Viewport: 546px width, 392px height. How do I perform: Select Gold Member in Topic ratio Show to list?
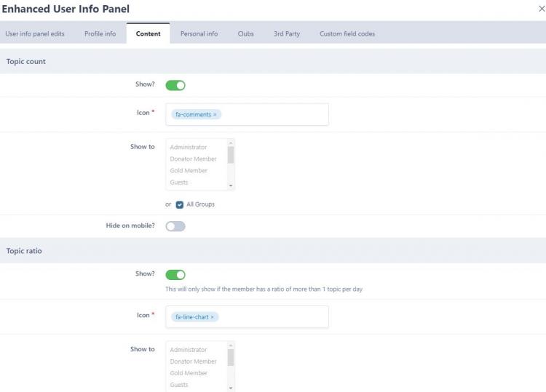[x=189, y=373]
